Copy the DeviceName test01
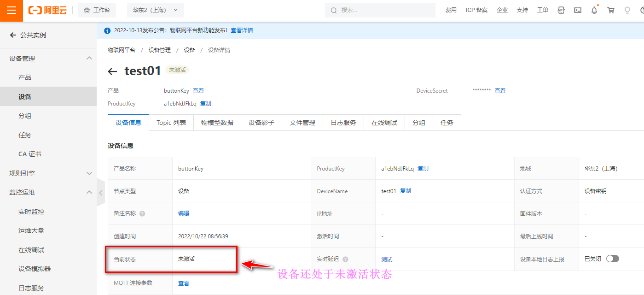Viewport: 644px width, 295px height. 406,191
